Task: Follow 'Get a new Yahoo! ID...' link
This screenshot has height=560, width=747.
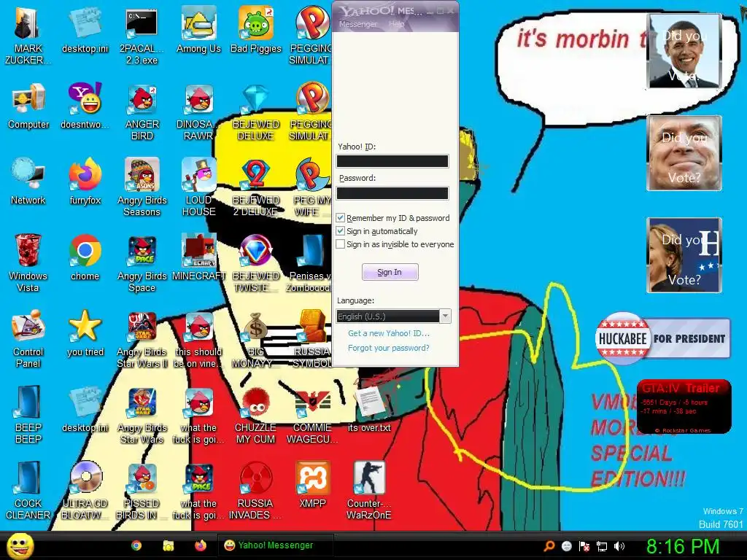Action: click(x=389, y=333)
